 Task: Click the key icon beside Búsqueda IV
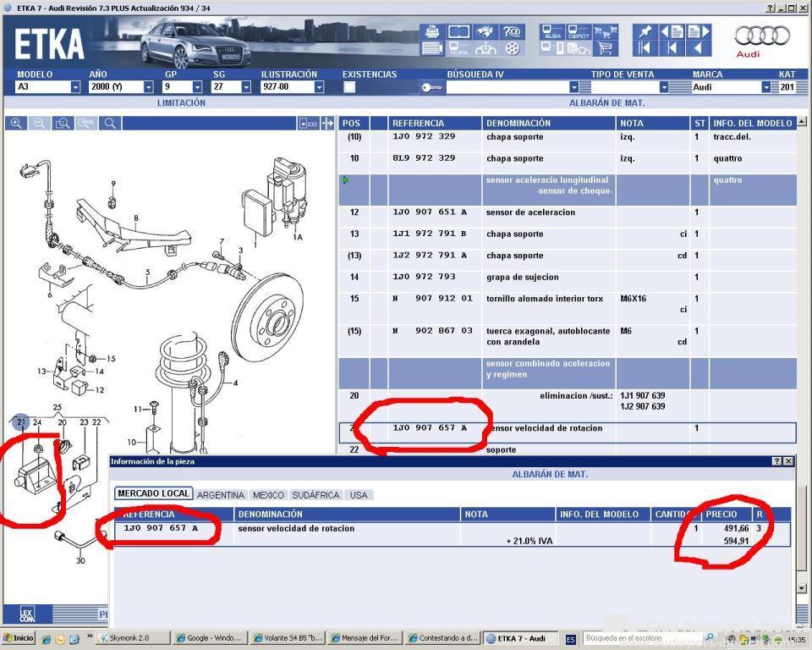tap(431, 88)
